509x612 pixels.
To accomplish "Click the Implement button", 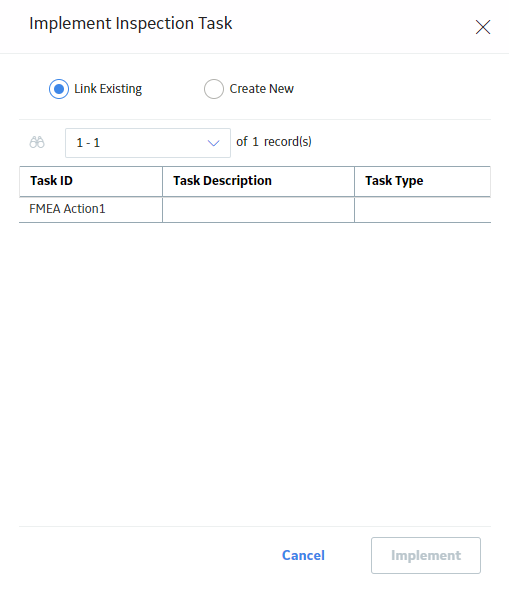I will 426,555.
